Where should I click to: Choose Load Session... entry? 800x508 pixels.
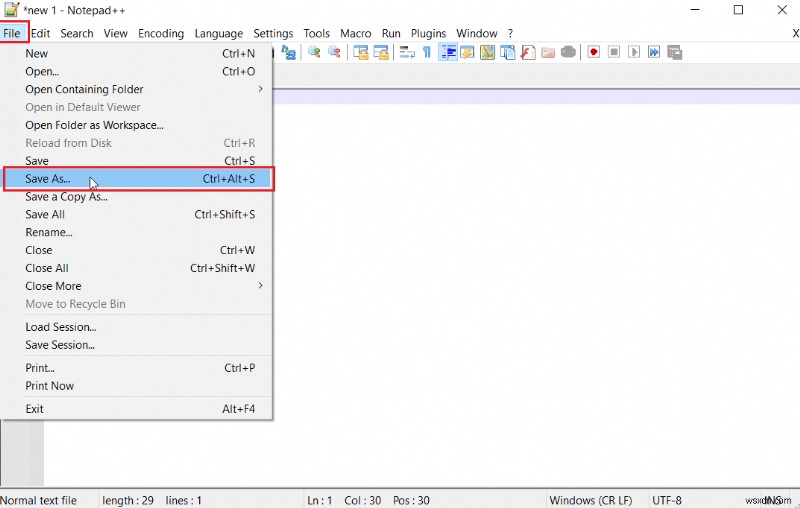pos(137,327)
